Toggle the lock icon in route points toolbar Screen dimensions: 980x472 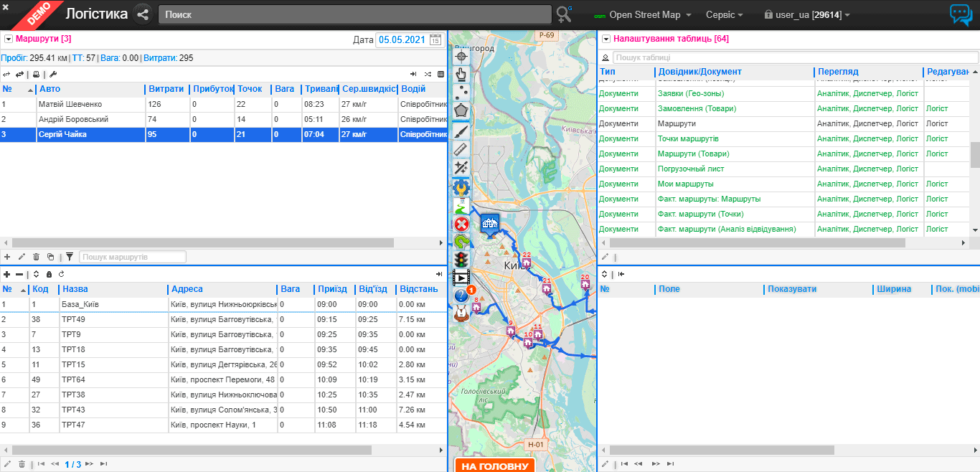point(49,274)
